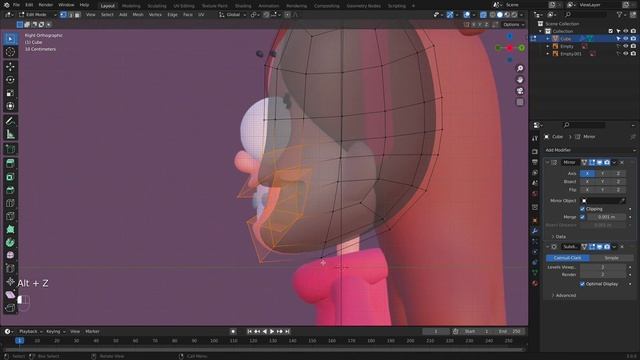
Task: Select the Move tool
Action: tap(10, 67)
